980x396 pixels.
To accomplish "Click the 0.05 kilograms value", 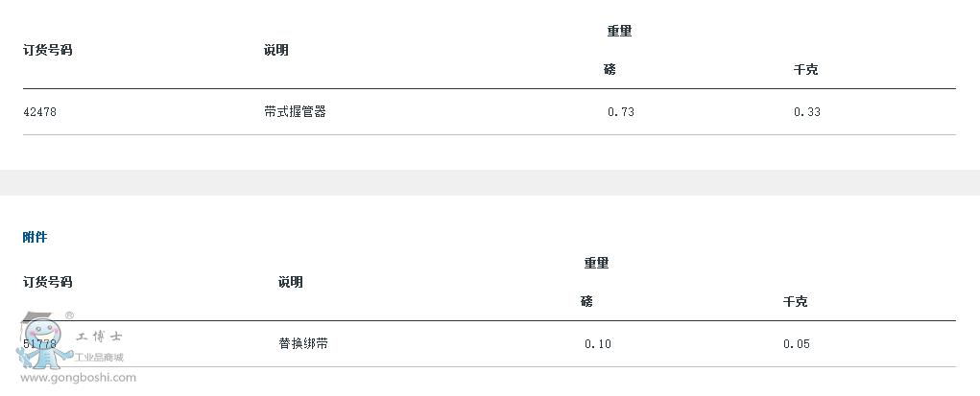I will [x=797, y=343].
